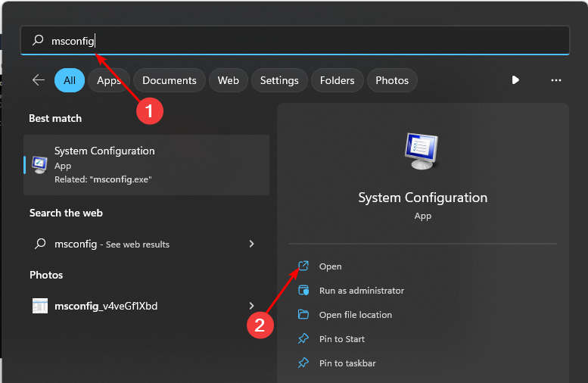The image size is (588, 383).
Task: Expand the msconfig_v4veGf1Xbd photo result chevron
Action: (x=252, y=306)
